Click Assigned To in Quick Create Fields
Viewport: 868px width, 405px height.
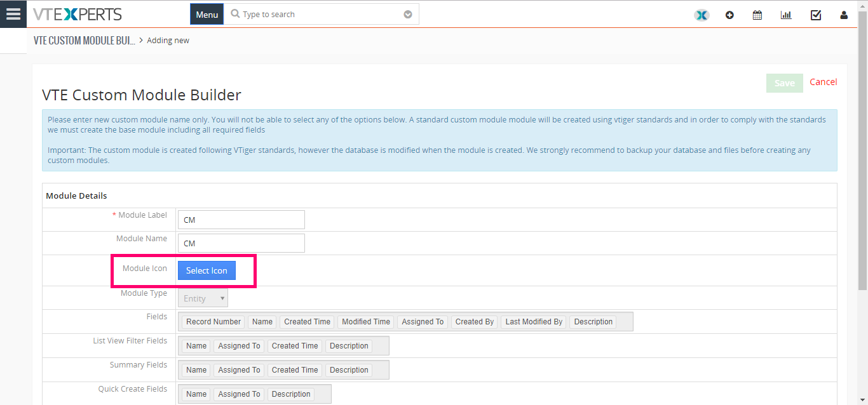click(239, 394)
